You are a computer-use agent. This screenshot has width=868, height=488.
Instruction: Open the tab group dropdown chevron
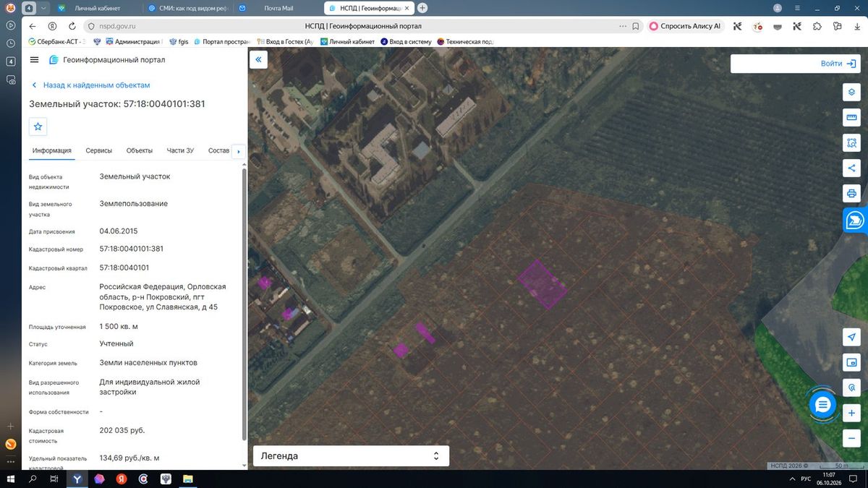click(45, 8)
